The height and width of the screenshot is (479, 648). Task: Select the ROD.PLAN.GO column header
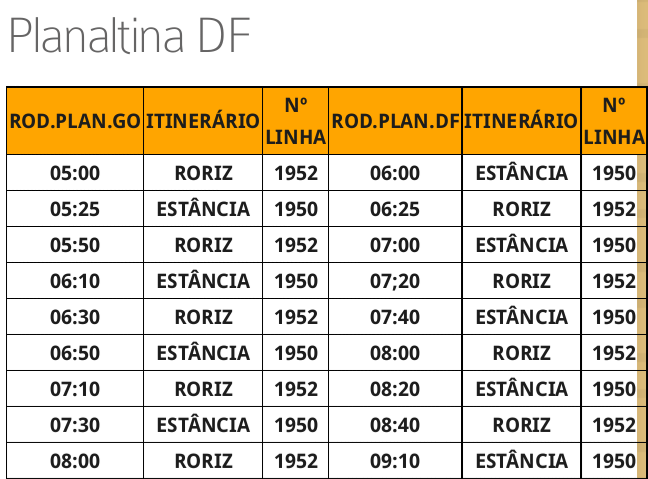coord(75,121)
